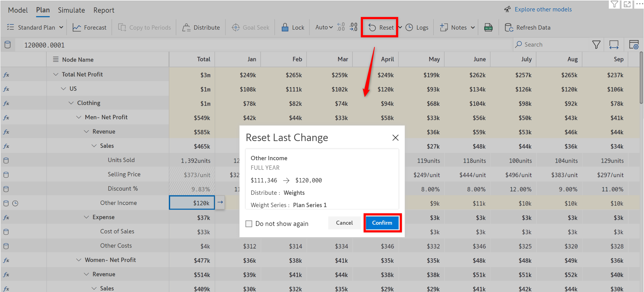The width and height of the screenshot is (644, 292).
Task: Click the Export to Excel icon
Action: pos(488,27)
